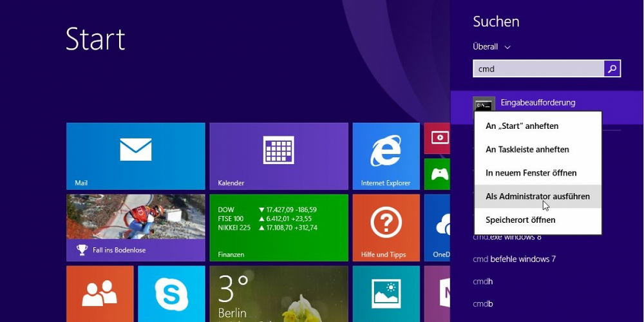Select the cmdh suggestion

pyautogui.click(x=482, y=282)
